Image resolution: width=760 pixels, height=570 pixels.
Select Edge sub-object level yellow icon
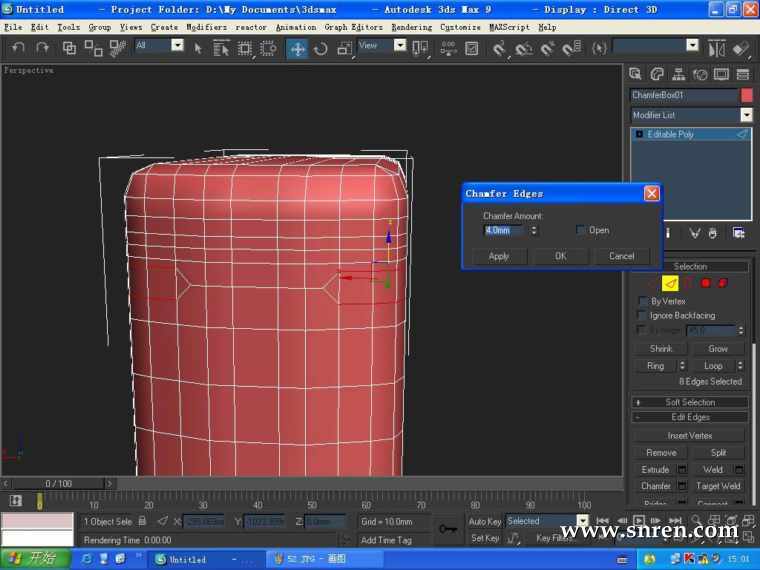(x=670, y=283)
